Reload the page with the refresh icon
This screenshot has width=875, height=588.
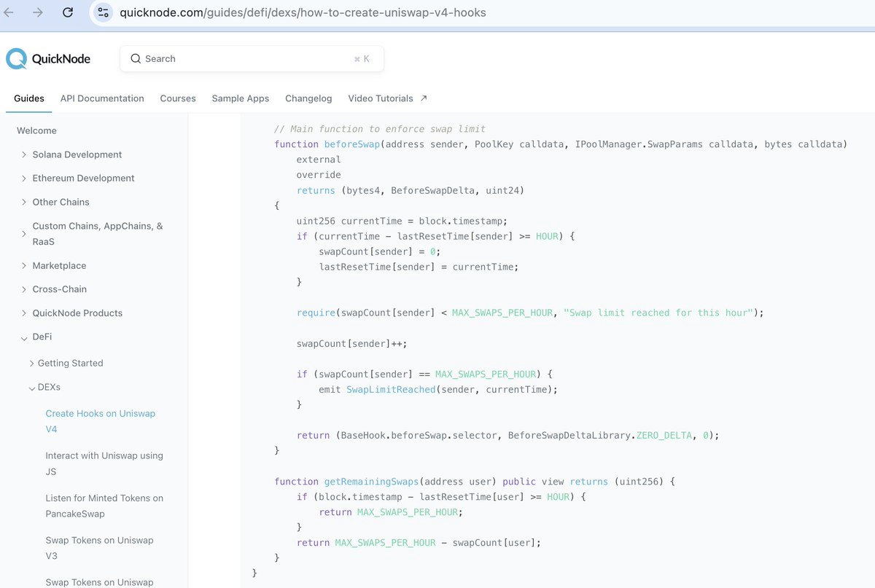[67, 12]
